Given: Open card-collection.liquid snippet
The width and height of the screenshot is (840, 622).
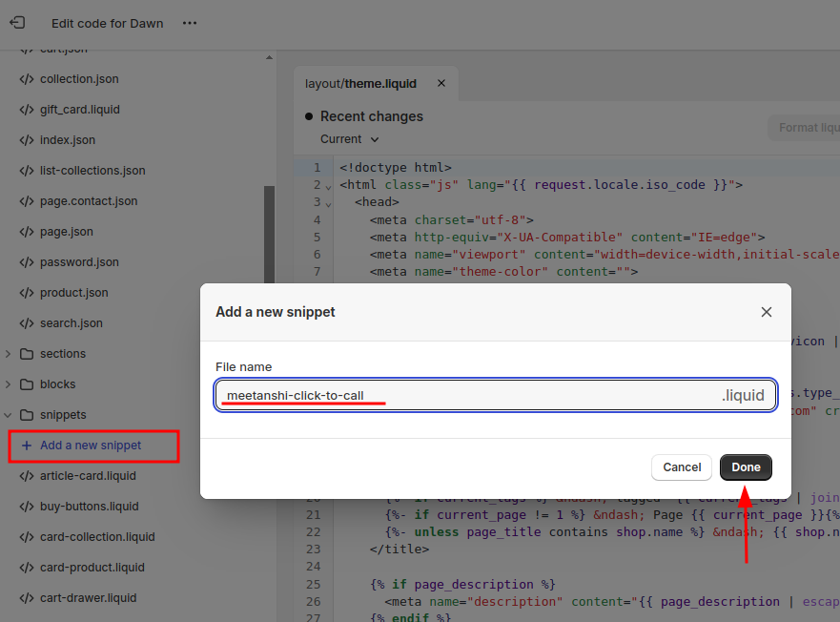Looking at the screenshot, I should 97,537.
